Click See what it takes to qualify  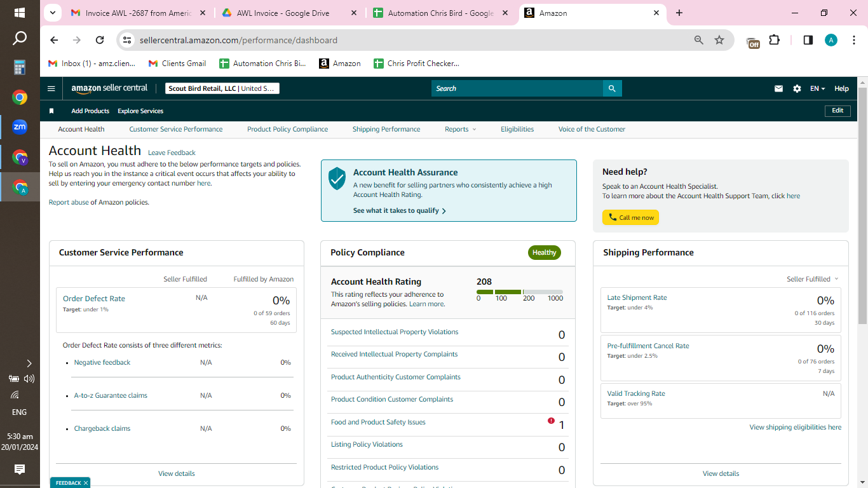pos(400,210)
